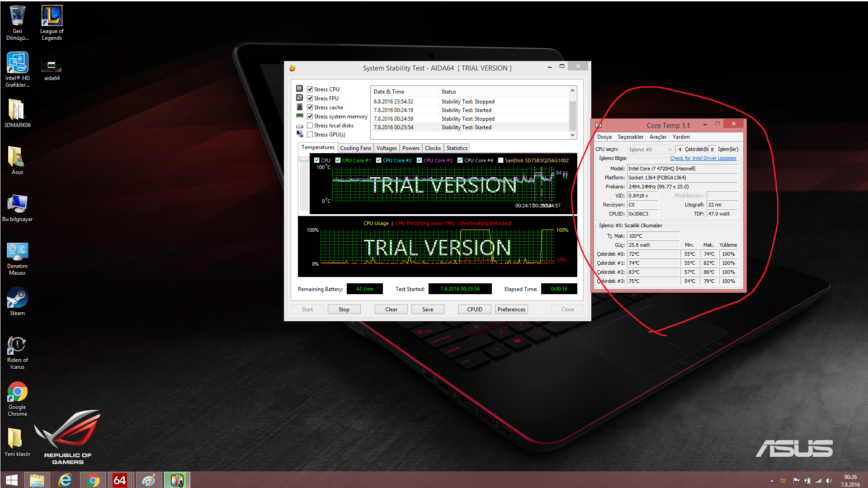Launch League of Legends desktop shortcut
Image resolution: width=868 pixels, height=488 pixels.
52,23
